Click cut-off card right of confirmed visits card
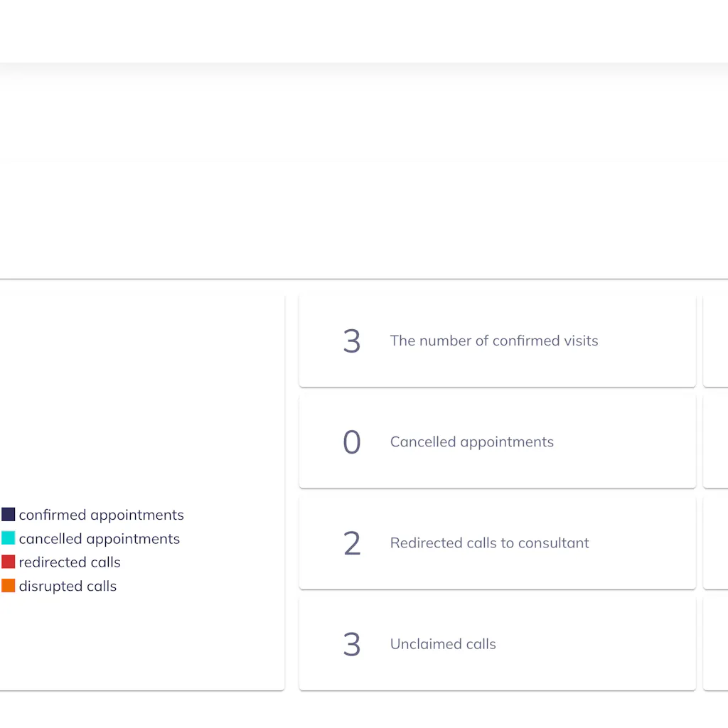Viewport: 728px width, 728px height. 716,341
